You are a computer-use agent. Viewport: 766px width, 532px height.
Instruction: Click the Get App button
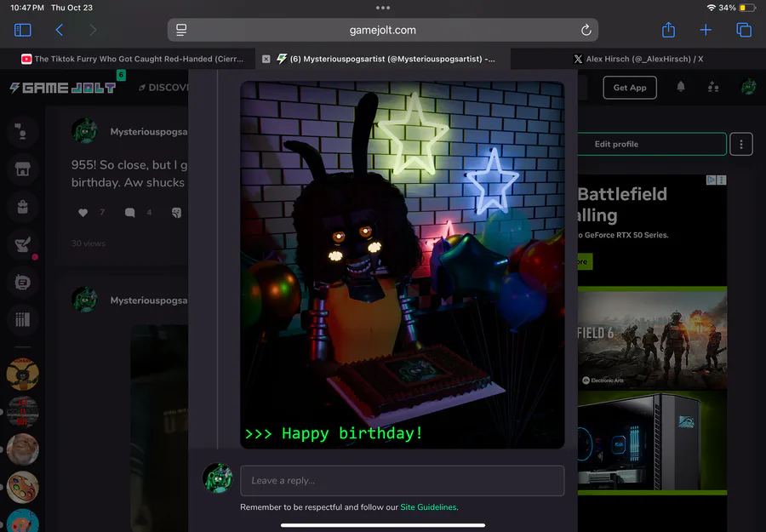click(630, 88)
